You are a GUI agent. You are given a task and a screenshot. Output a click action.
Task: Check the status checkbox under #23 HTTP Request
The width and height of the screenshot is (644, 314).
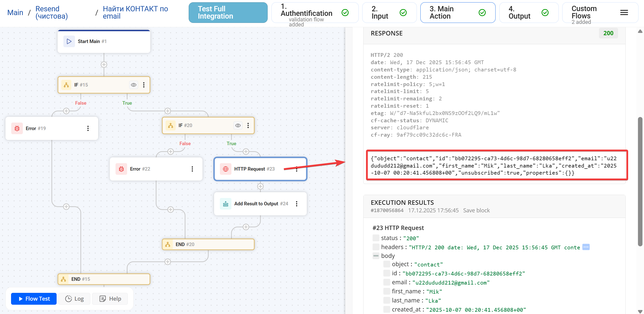pyautogui.click(x=376, y=238)
